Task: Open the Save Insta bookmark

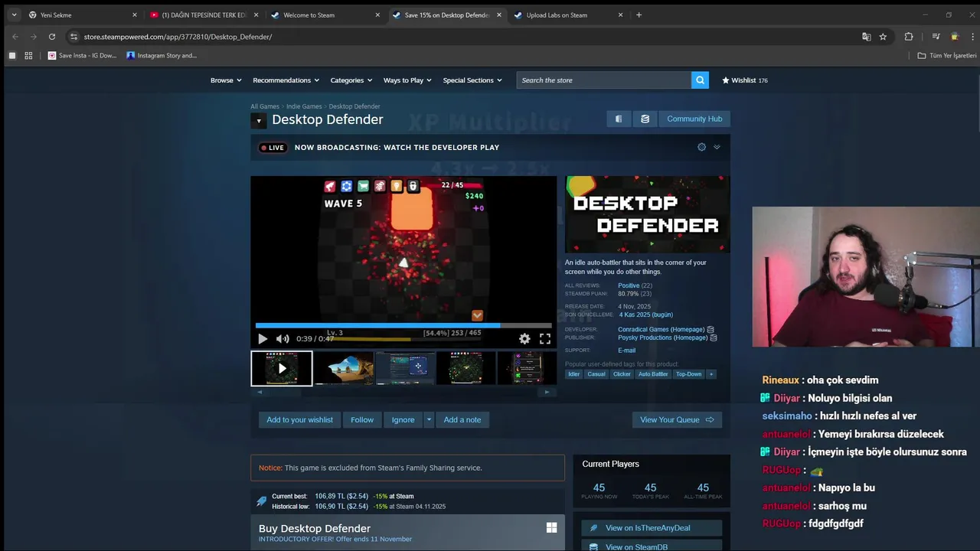Action: point(82,55)
